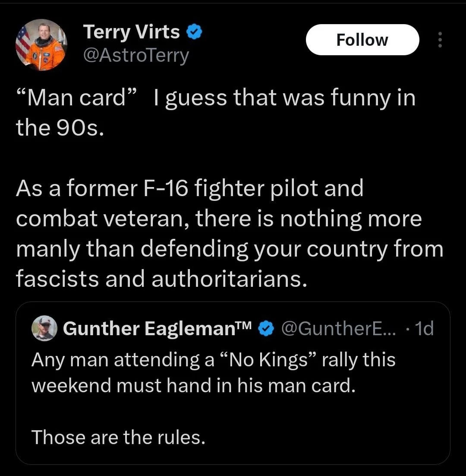Select the blue check beside @GuntherE handle
Viewport: 466px width, 476px height.
(266, 328)
